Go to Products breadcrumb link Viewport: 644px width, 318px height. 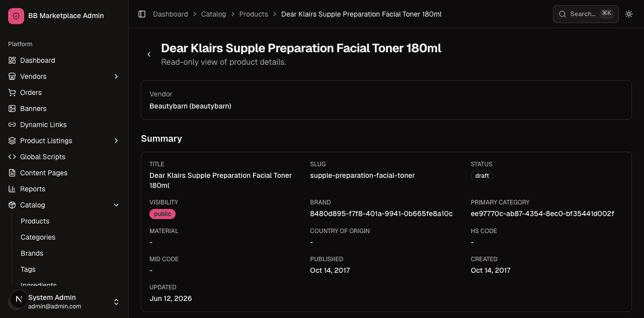pos(254,14)
